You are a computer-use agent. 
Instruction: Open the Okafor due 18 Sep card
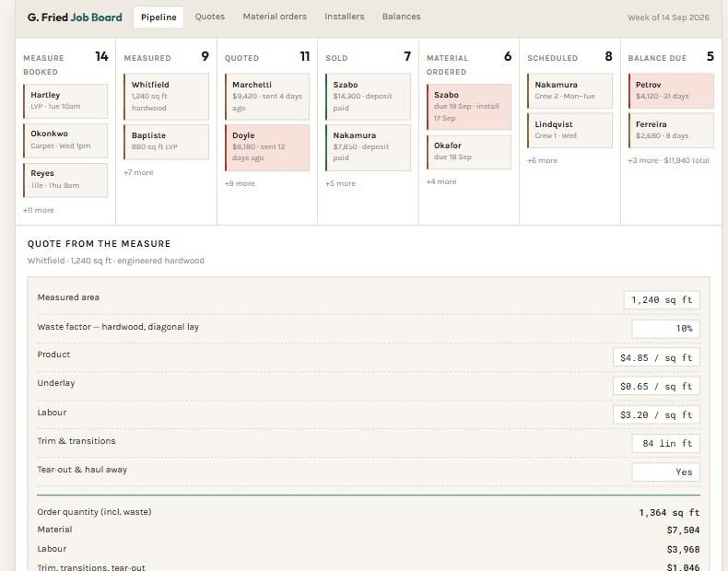coord(469,152)
